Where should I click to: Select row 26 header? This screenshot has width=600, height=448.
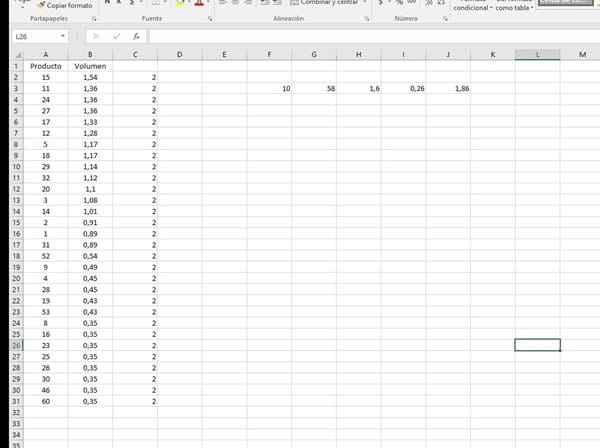pyautogui.click(x=16, y=345)
